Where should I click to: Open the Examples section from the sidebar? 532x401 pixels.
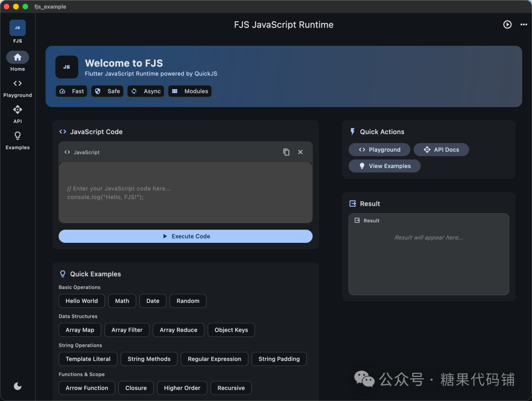pyautogui.click(x=17, y=136)
